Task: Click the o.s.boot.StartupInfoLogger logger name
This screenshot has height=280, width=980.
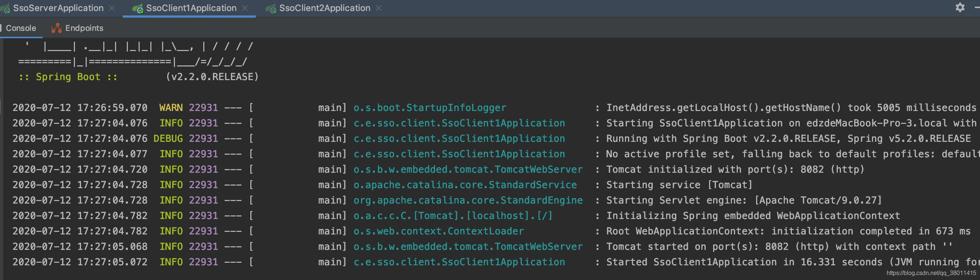Action: pyautogui.click(x=430, y=108)
